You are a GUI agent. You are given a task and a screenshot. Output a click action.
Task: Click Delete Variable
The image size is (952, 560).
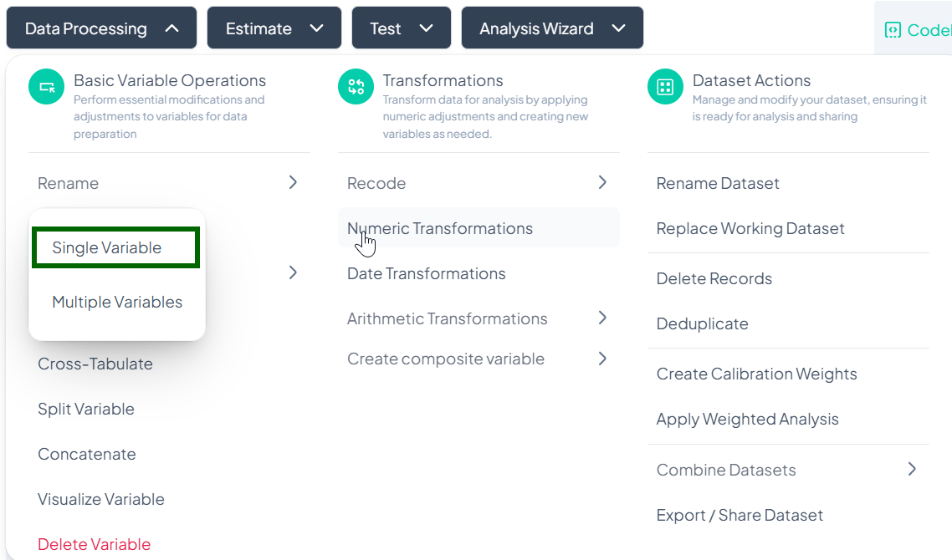(95, 544)
